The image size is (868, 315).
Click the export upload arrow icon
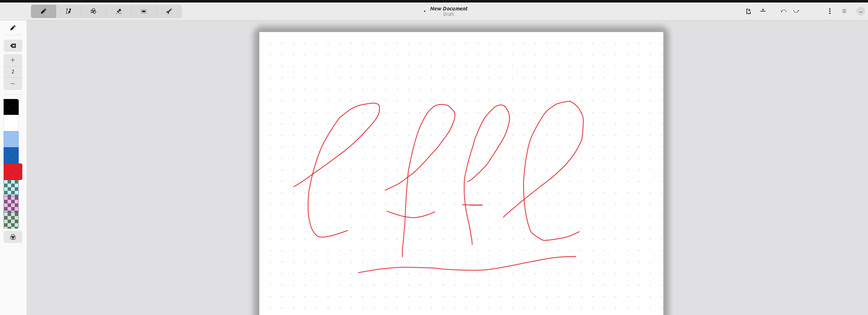click(763, 11)
